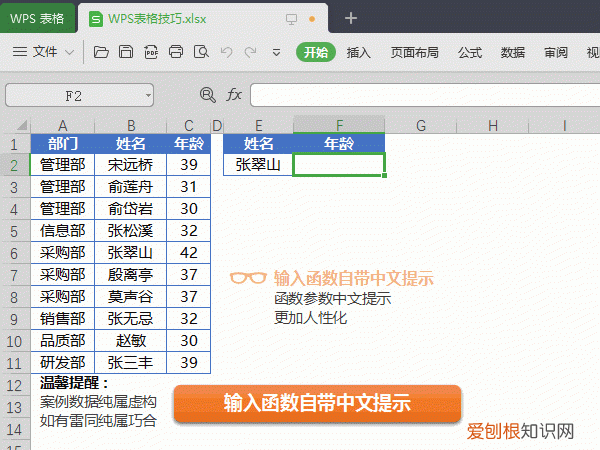600x450 pixels.
Task: Select the 审阅 tab
Action: click(x=556, y=52)
